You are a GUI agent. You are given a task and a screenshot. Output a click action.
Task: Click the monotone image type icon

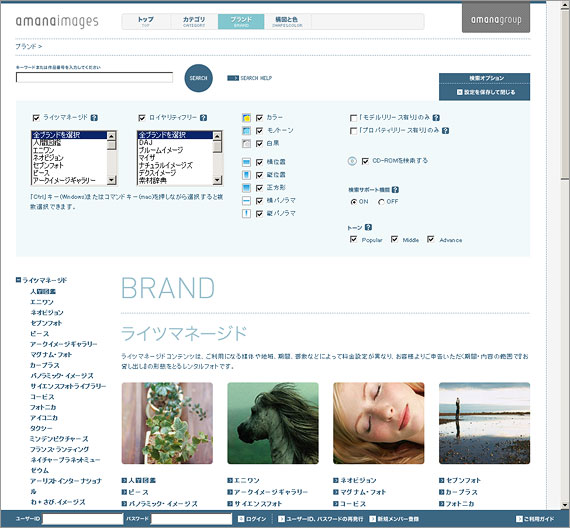tap(246, 131)
